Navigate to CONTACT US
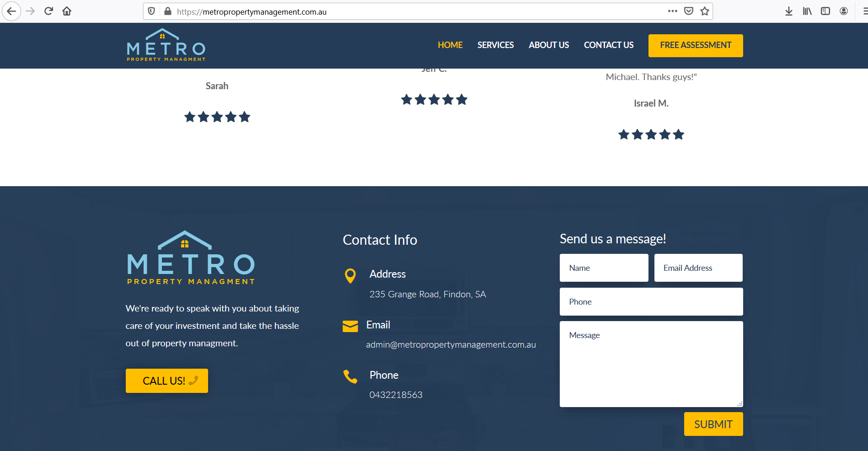Screen dimensions: 868x451 (609, 45)
